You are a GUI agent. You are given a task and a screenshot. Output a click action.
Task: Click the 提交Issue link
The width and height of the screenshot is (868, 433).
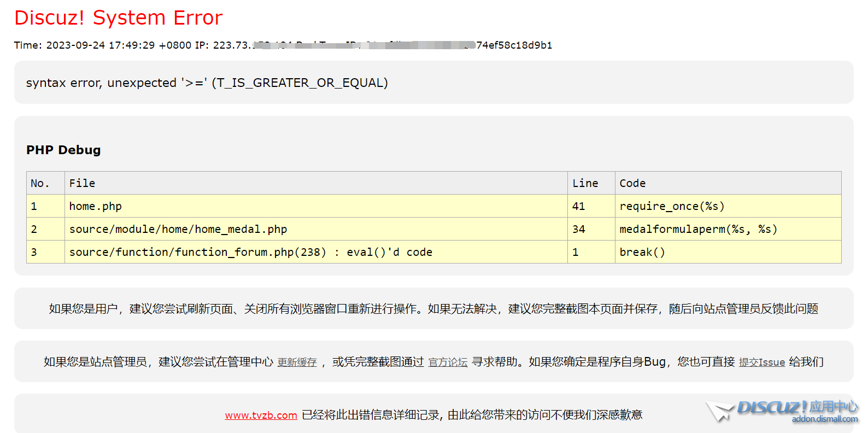pyautogui.click(x=762, y=362)
